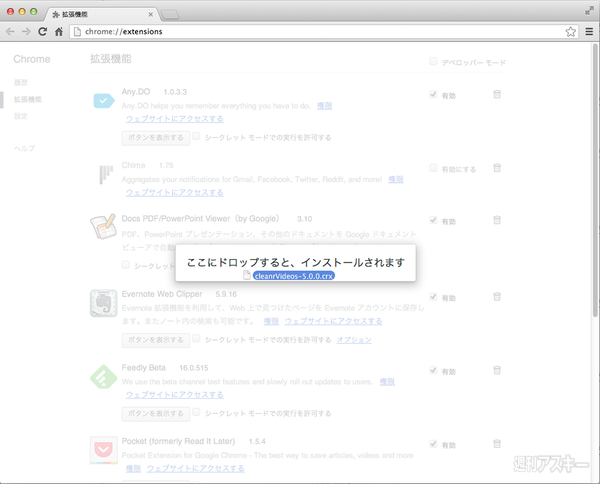Click ボタンを表示する for Evernote Web Clipper
The height and width of the screenshot is (484, 600).
tap(156, 340)
